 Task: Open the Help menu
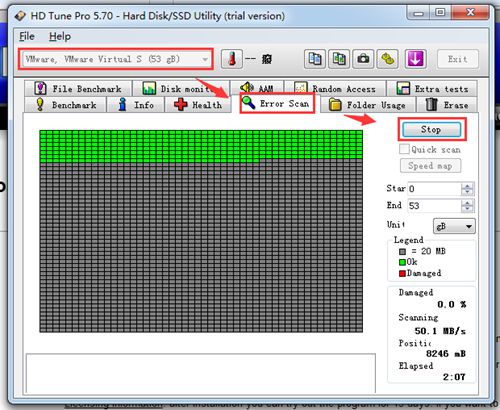click(60, 36)
